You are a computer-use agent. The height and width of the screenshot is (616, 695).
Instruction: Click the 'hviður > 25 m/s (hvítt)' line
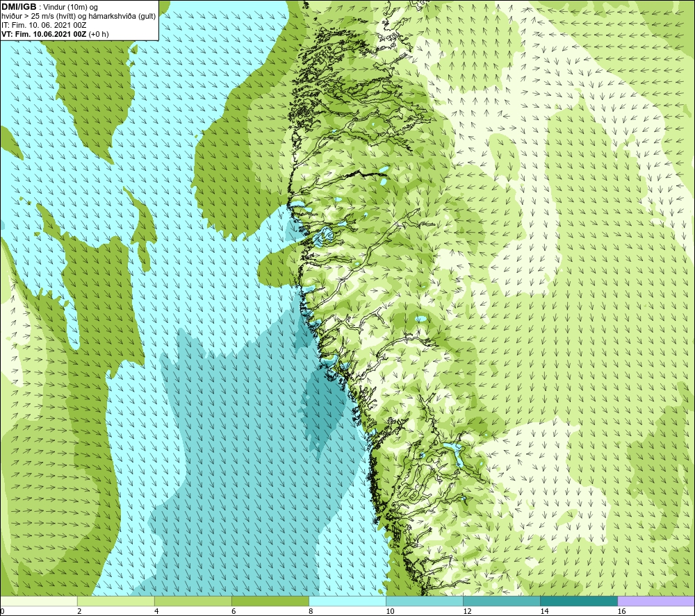38,17
